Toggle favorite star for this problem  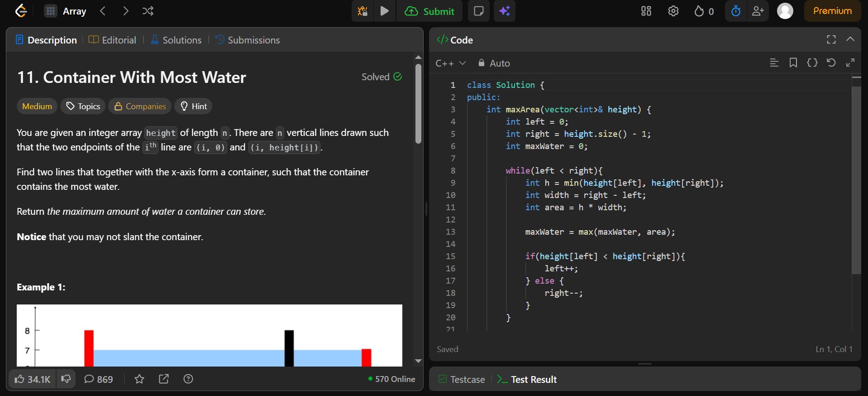[x=139, y=379]
